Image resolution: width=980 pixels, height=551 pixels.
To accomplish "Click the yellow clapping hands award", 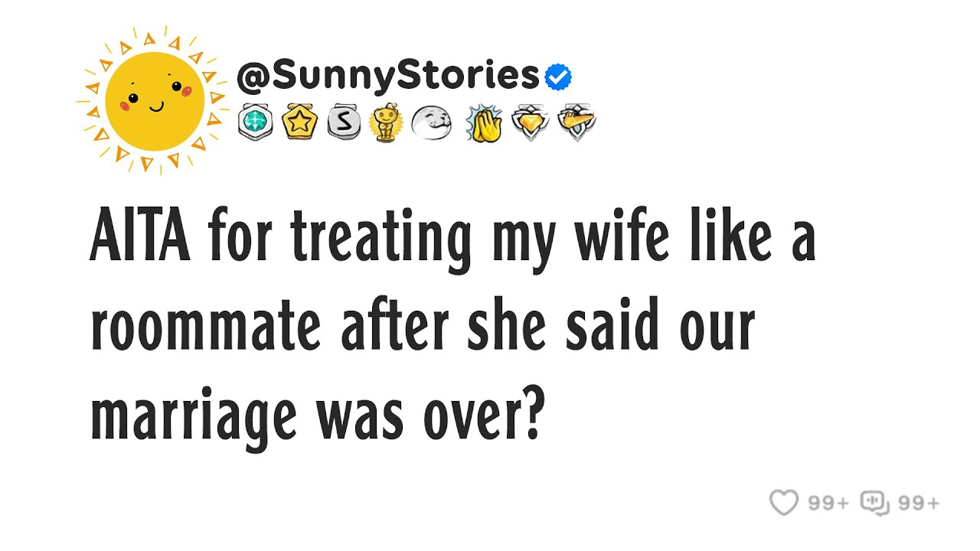I will click(483, 122).
